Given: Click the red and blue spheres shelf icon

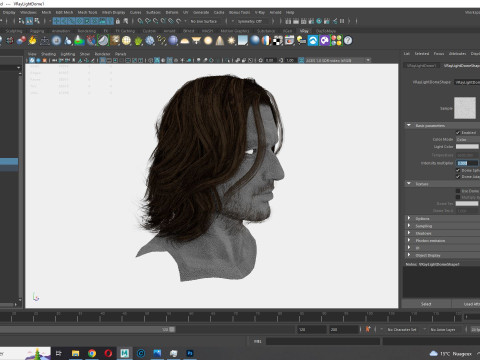Looking at the screenshot, I should 21,41.
